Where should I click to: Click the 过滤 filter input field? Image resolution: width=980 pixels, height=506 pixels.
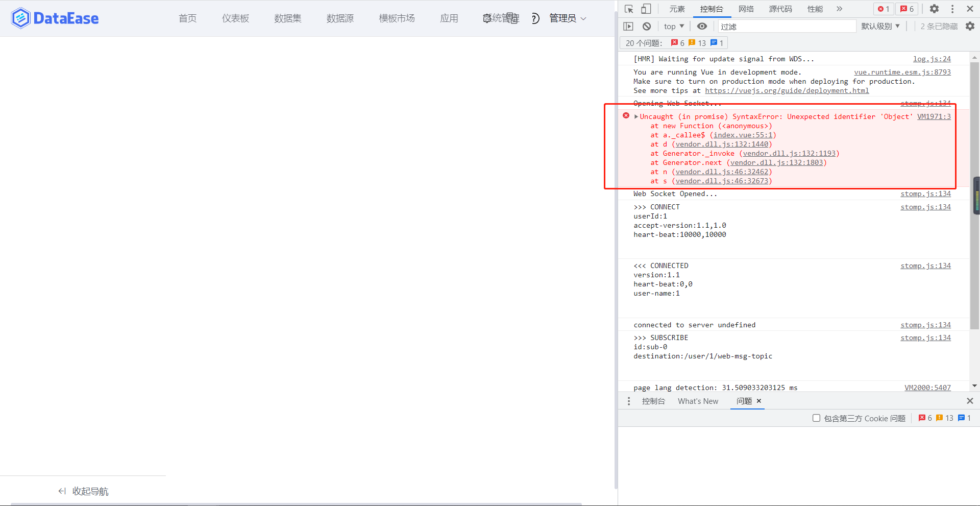[x=786, y=26]
